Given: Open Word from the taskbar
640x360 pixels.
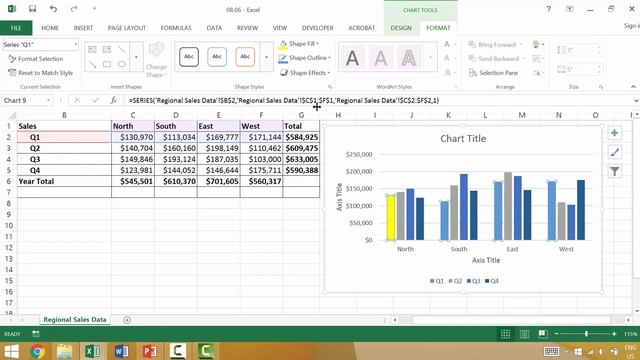Looking at the screenshot, I should coord(121,351).
